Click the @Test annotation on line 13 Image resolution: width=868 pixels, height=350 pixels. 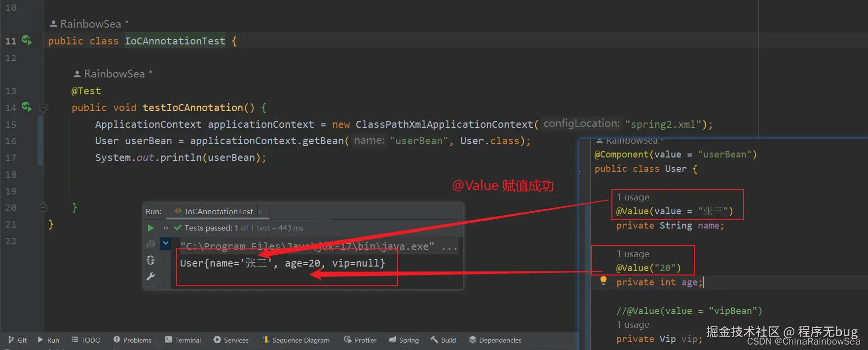coord(86,91)
